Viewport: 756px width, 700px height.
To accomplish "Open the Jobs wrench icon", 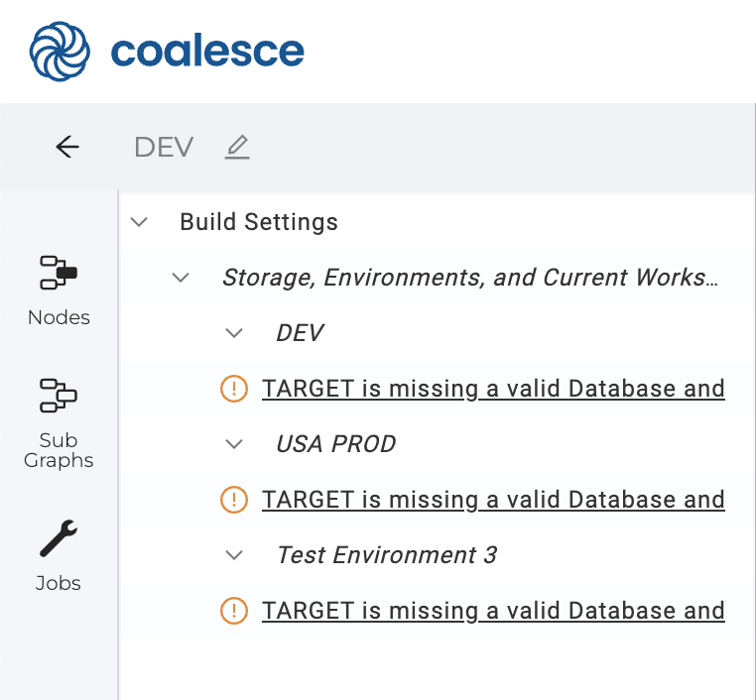I will (x=59, y=538).
